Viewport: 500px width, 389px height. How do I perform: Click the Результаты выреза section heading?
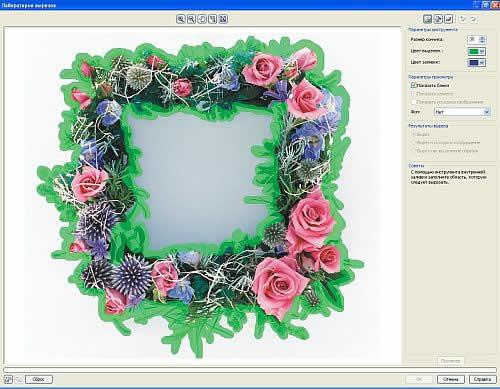pyautogui.click(x=428, y=126)
